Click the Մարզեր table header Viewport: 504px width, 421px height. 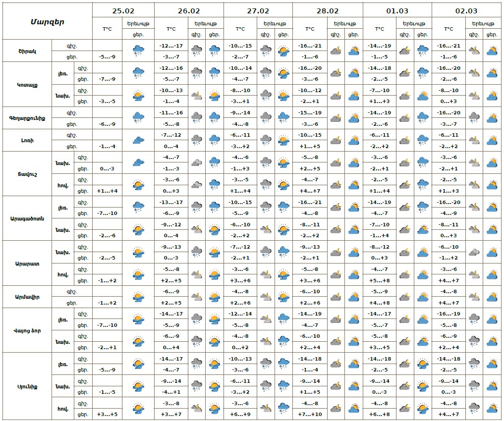47,22
